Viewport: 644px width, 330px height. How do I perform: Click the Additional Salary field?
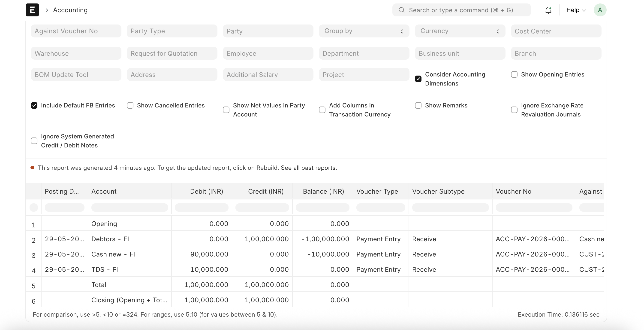point(268,75)
